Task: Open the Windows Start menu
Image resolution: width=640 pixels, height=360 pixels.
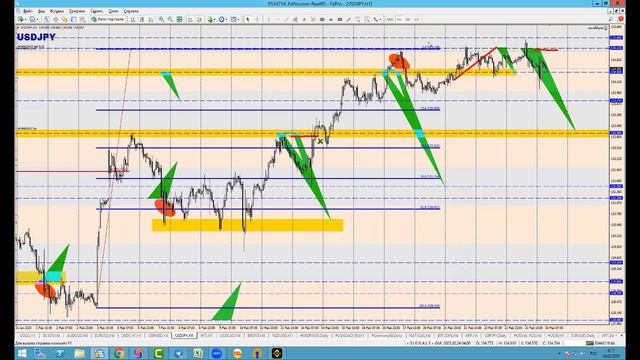Action: click(22, 353)
